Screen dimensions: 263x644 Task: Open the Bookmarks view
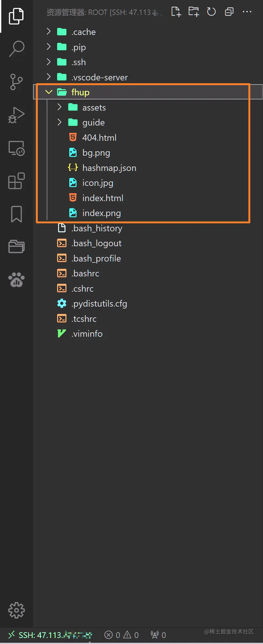tap(17, 214)
